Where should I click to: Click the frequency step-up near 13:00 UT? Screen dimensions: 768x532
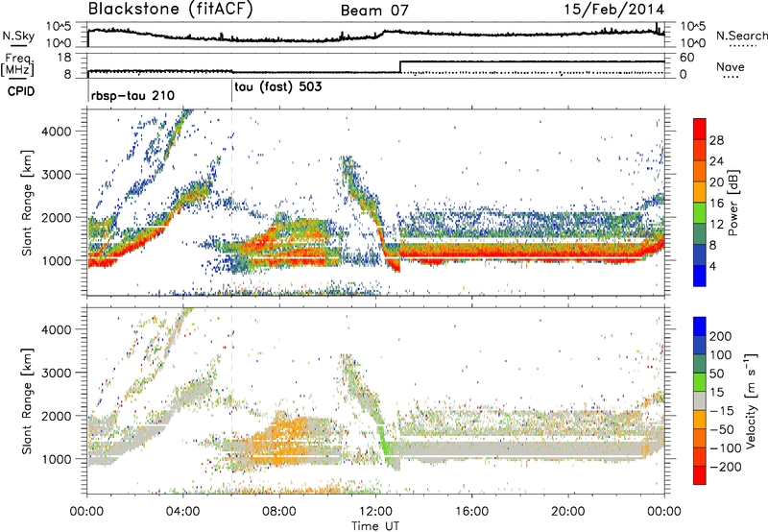(x=400, y=66)
